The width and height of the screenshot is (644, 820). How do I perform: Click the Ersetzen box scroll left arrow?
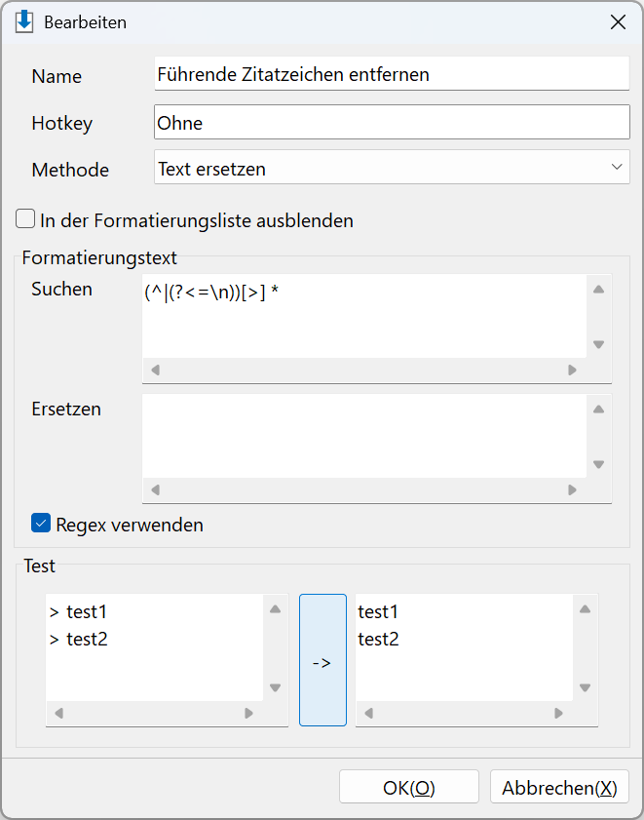pyautogui.click(x=155, y=490)
